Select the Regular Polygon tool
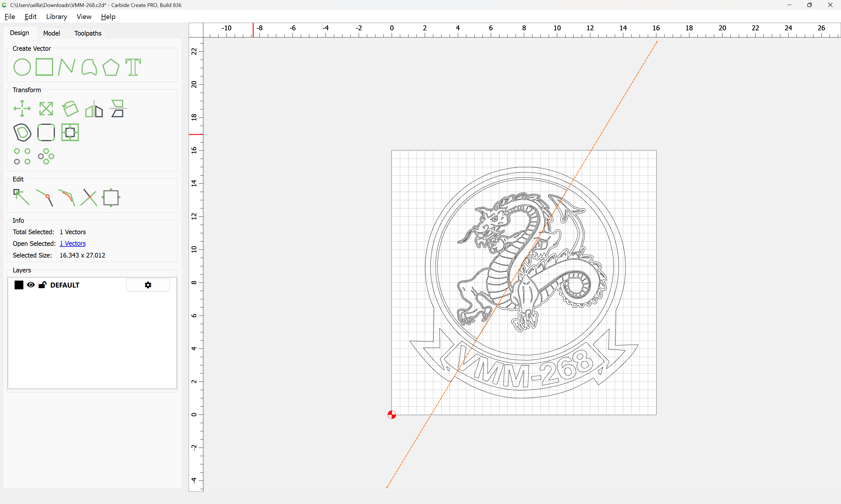The width and height of the screenshot is (841, 504). click(x=111, y=67)
